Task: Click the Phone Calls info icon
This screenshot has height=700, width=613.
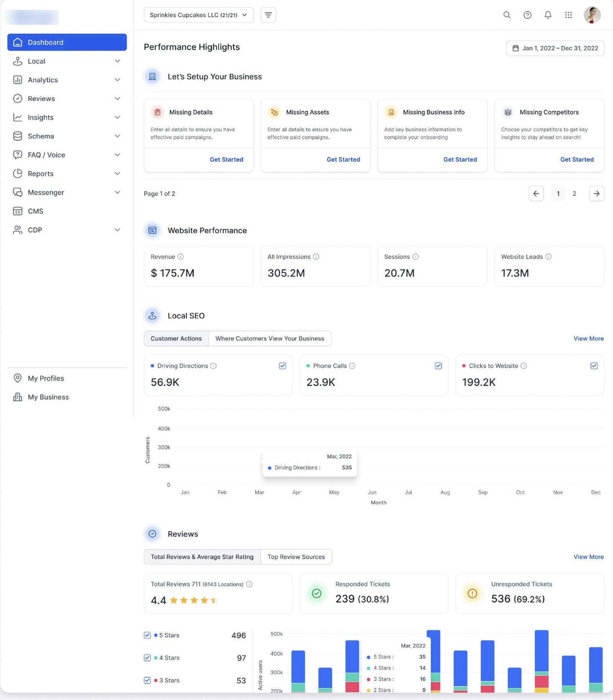Action: coord(352,366)
